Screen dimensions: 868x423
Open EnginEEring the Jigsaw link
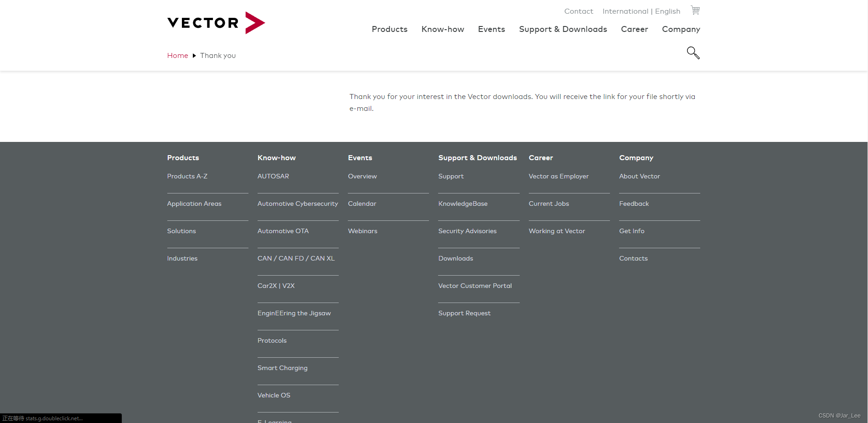[294, 313]
